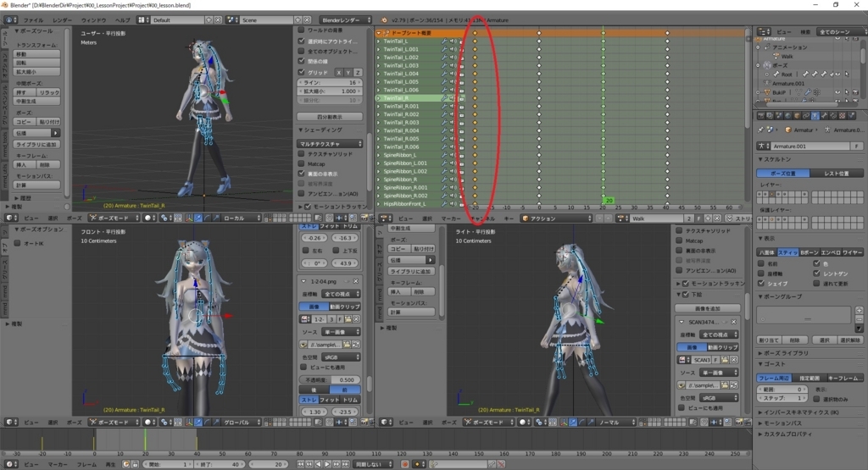The width and height of the screenshot is (868, 470).
Task: Toggle 選択物のみ ghost checkbox
Action: click(x=816, y=399)
